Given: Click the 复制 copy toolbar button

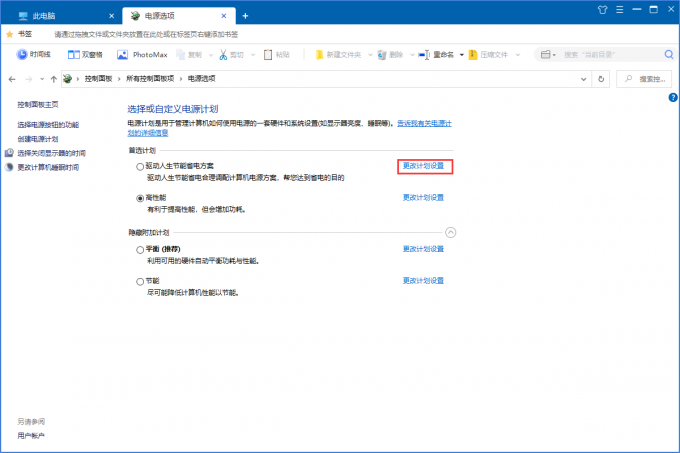Looking at the screenshot, I should [189, 55].
